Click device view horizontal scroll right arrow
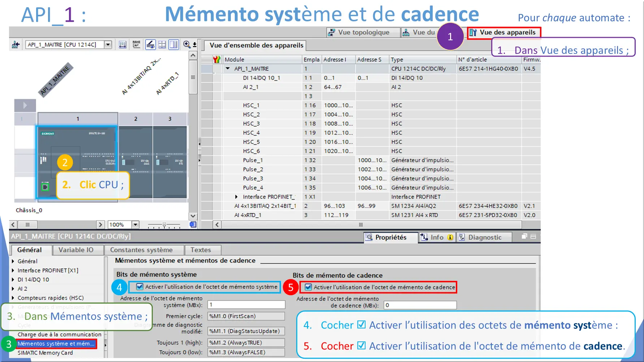Viewport: 644px width, 362px height. click(x=100, y=224)
